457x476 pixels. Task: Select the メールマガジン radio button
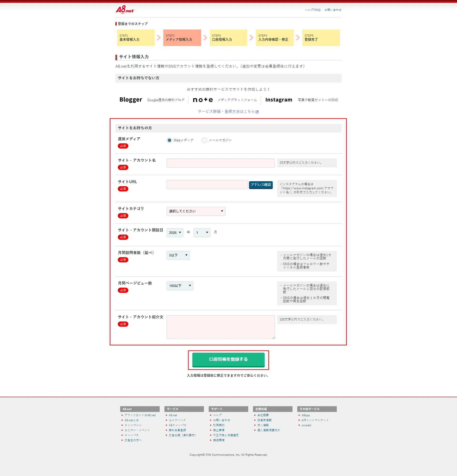(204, 140)
